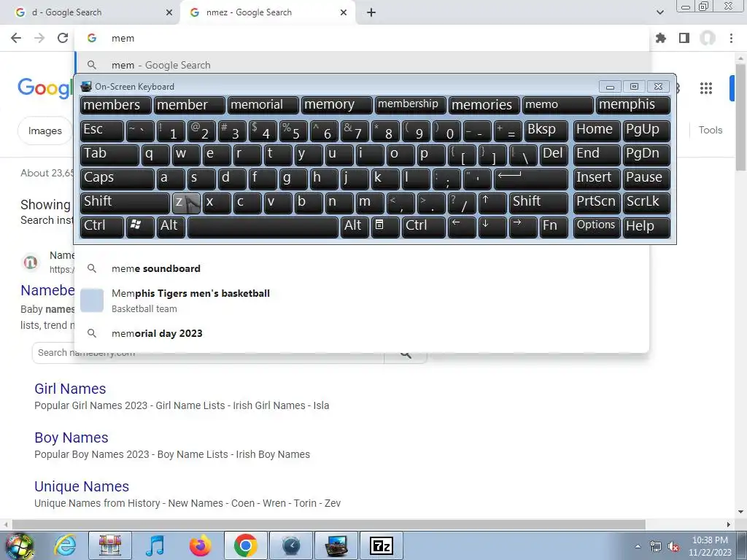Close the 'nmez - Google Search' tab
The height and width of the screenshot is (560, 747).
pyautogui.click(x=344, y=12)
